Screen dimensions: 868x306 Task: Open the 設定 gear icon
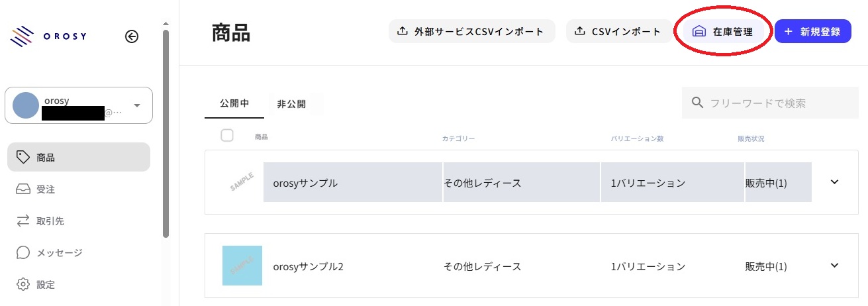coord(23,284)
